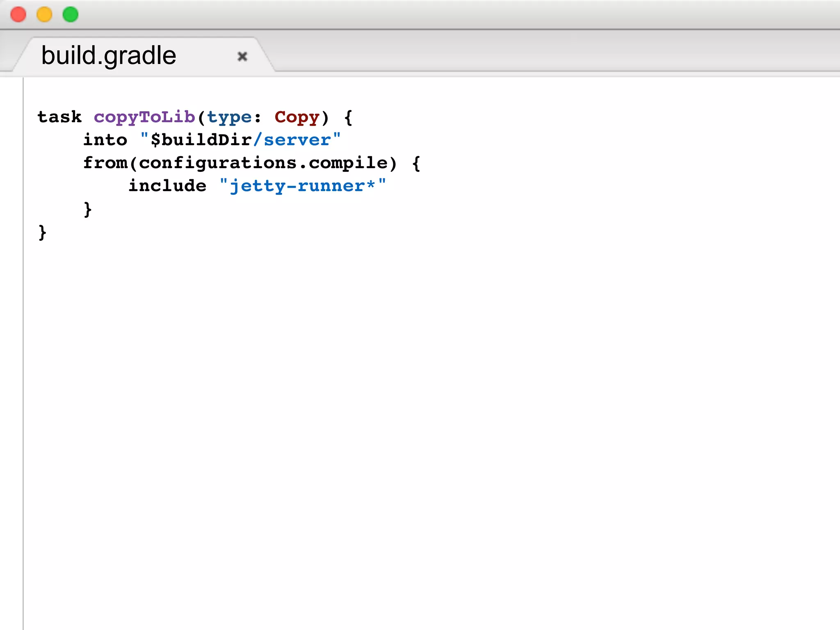Click the "type:" keyword
840x630 pixels.
click(x=234, y=118)
